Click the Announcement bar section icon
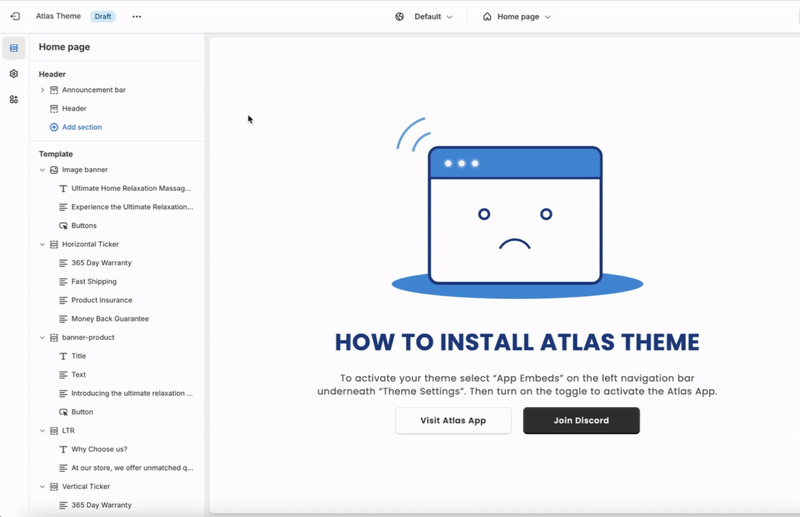The width and height of the screenshot is (800, 517). [x=54, y=90]
